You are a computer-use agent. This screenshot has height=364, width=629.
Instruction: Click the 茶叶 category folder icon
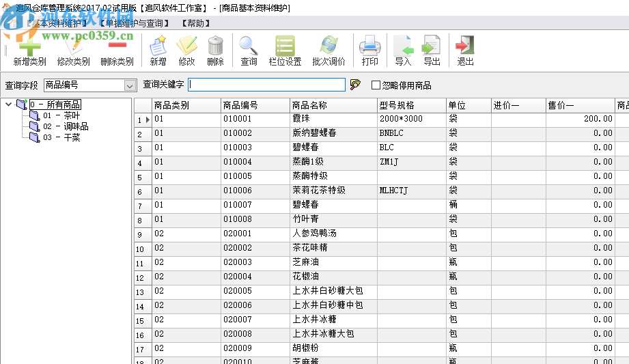coord(35,115)
